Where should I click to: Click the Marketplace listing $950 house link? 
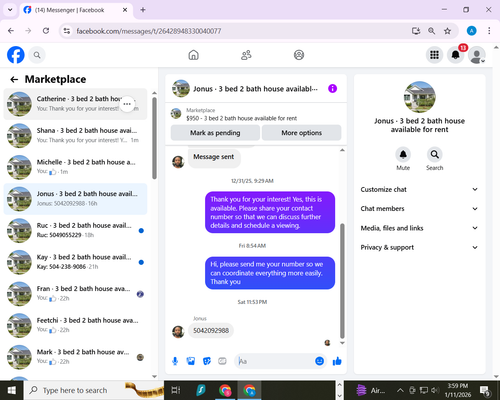[x=241, y=118]
